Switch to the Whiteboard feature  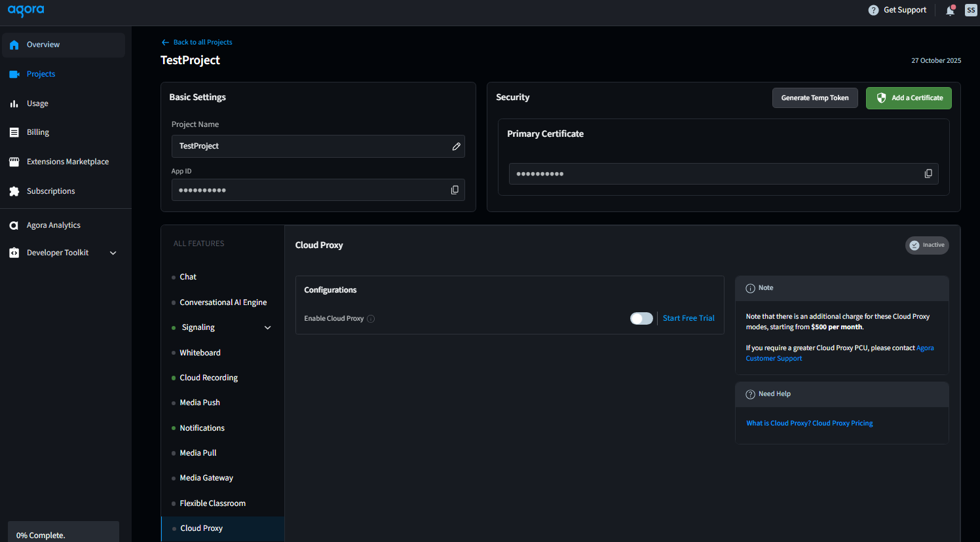point(200,352)
